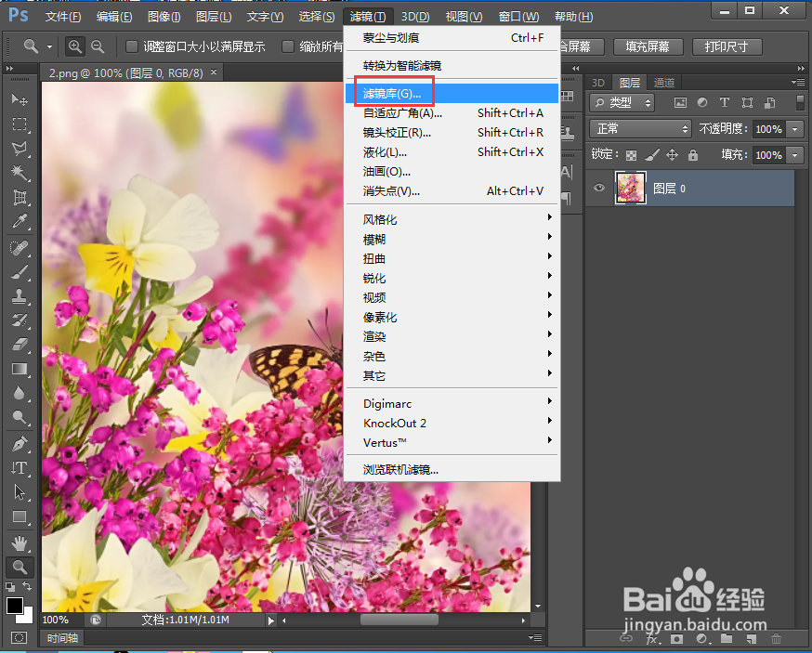The image size is (812, 653).
Task: Filter layers by adjustment layer icon
Action: pos(702,102)
